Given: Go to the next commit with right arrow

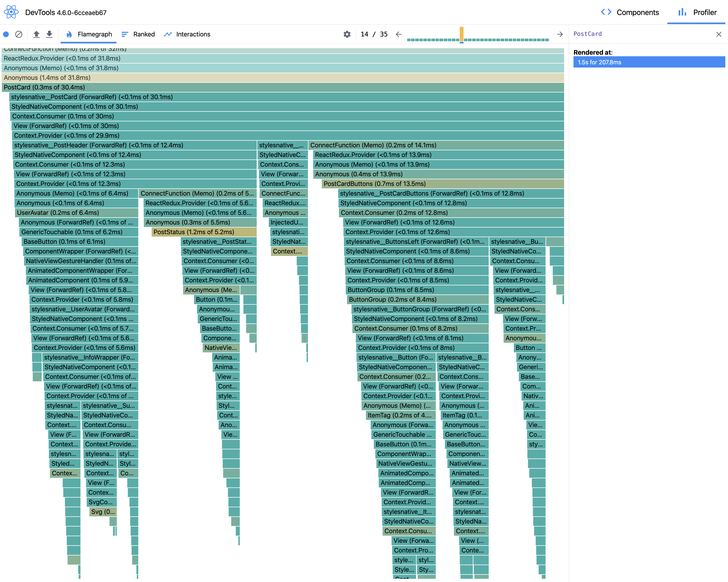Looking at the screenshot, I should point(560,34).
